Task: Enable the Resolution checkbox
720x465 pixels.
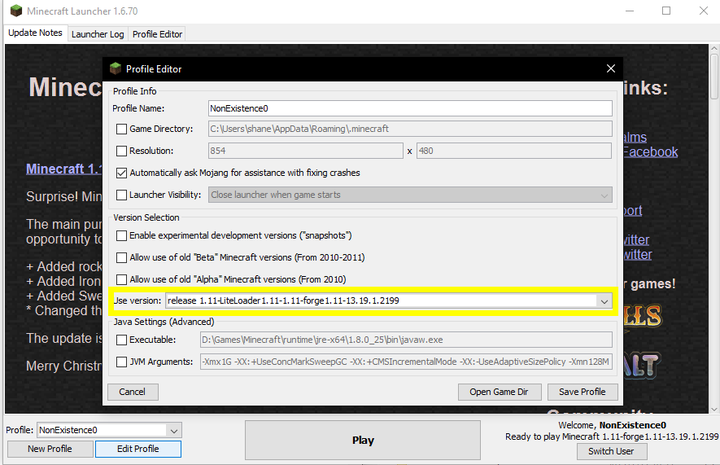Action: [121, 151]
